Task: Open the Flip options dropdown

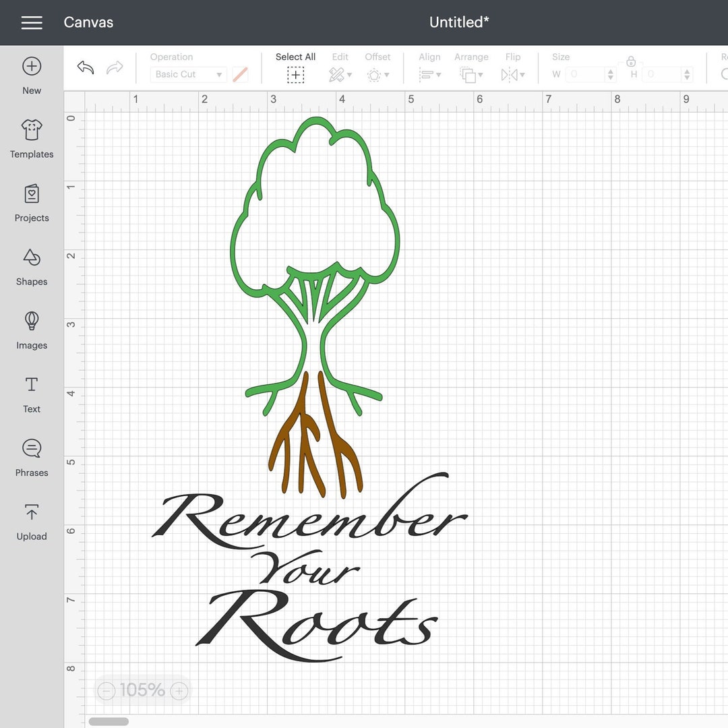Action: 512,75
